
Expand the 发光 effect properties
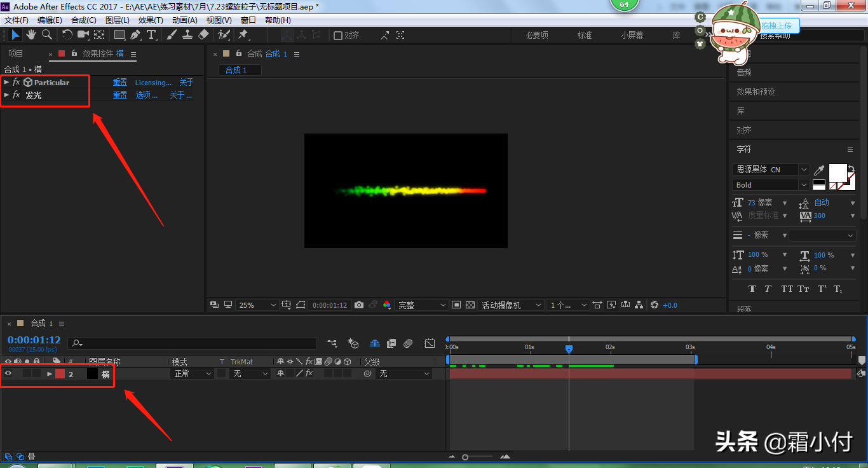tap(6, 95)
